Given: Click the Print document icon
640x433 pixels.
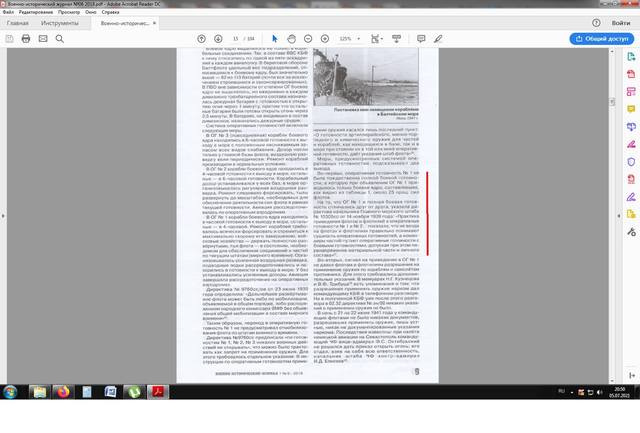Looking at the screenshot, I should [26, 39].
